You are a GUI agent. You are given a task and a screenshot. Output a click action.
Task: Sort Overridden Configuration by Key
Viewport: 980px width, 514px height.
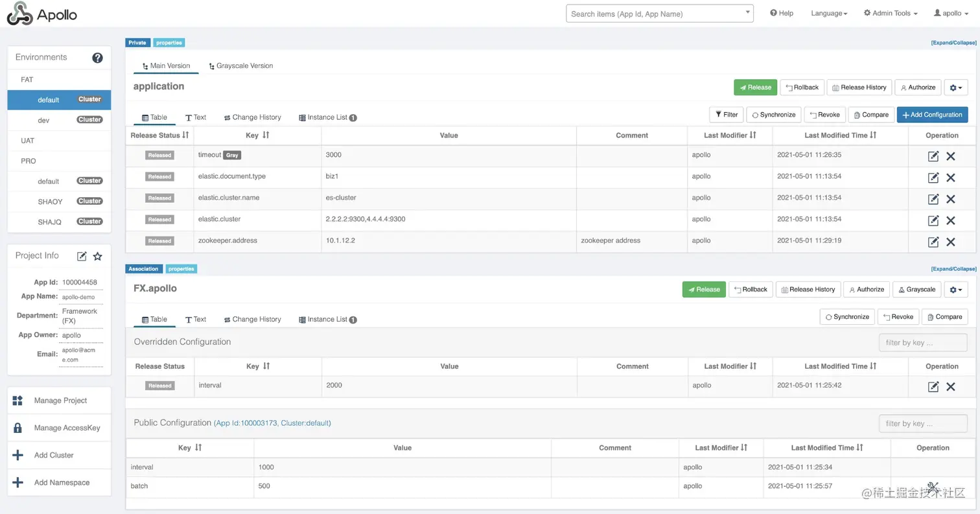(x=266, y=366)
